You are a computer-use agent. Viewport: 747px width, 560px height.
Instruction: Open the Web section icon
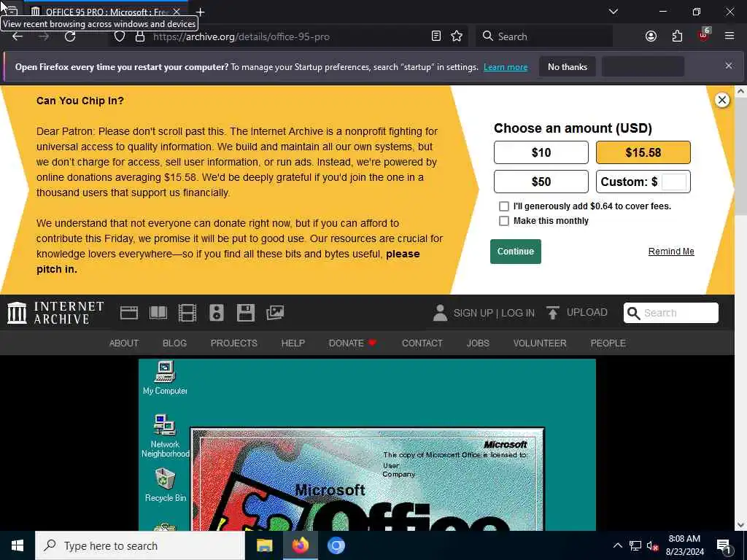pos(128,313)
